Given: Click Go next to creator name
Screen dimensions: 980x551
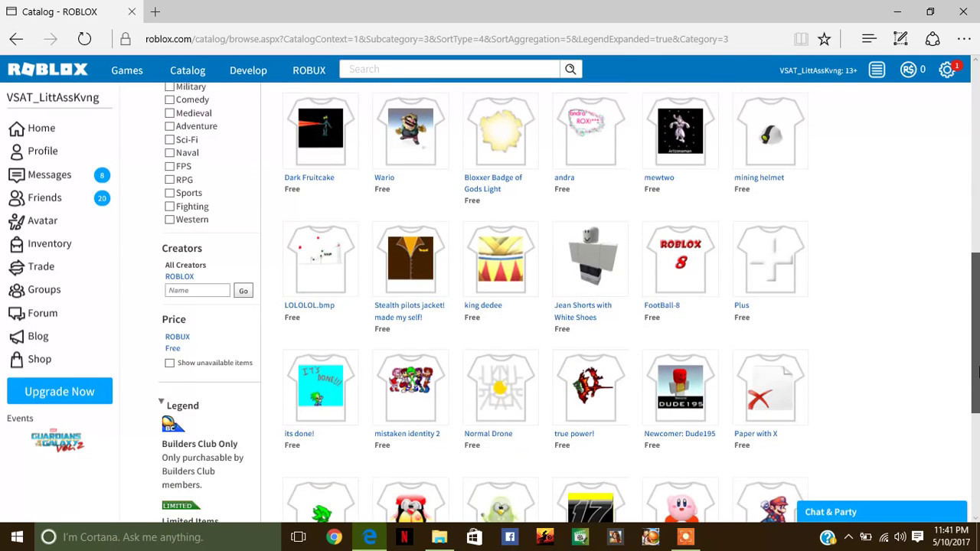Looking at the screenshot, I should (x=243, y=291).
